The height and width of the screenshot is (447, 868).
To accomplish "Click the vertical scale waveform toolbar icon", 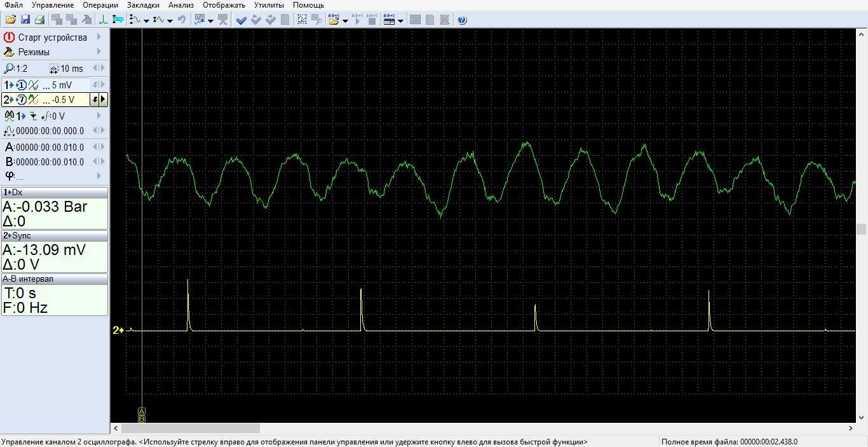I will (135, 20).
